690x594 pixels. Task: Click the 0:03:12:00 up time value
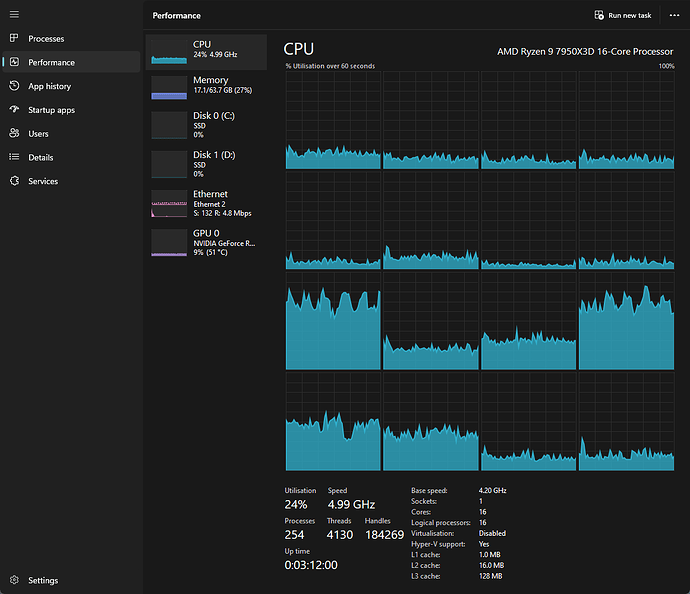pyautogui.click(x=311, y=565)
